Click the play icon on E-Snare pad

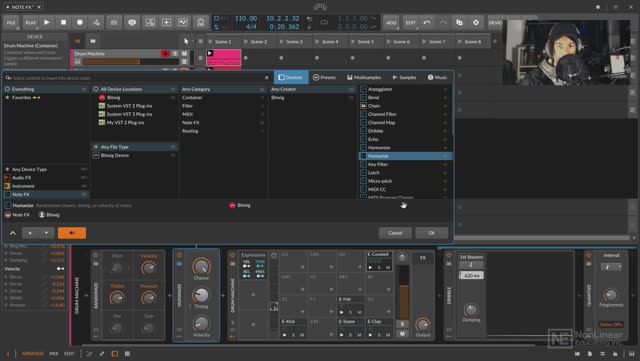tap(342, 335)
